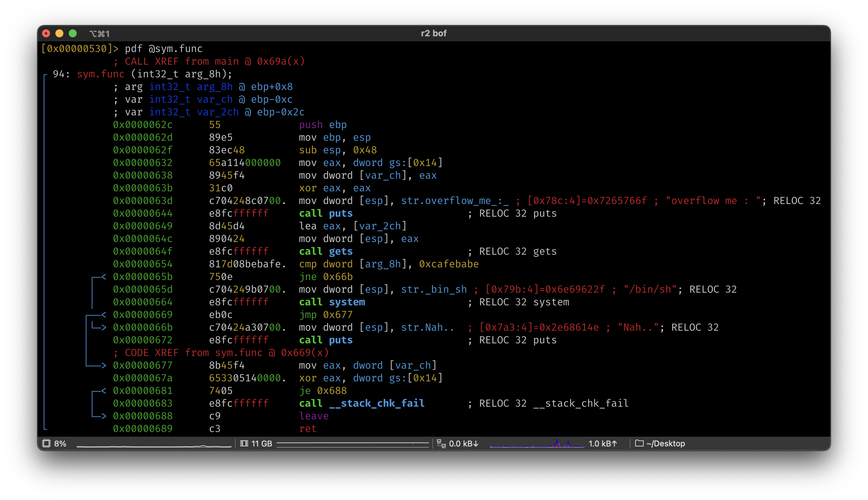Screen dimensions: 868x500
Task: Click the 'call gets' instruction
Action: [x=326, y=251]
